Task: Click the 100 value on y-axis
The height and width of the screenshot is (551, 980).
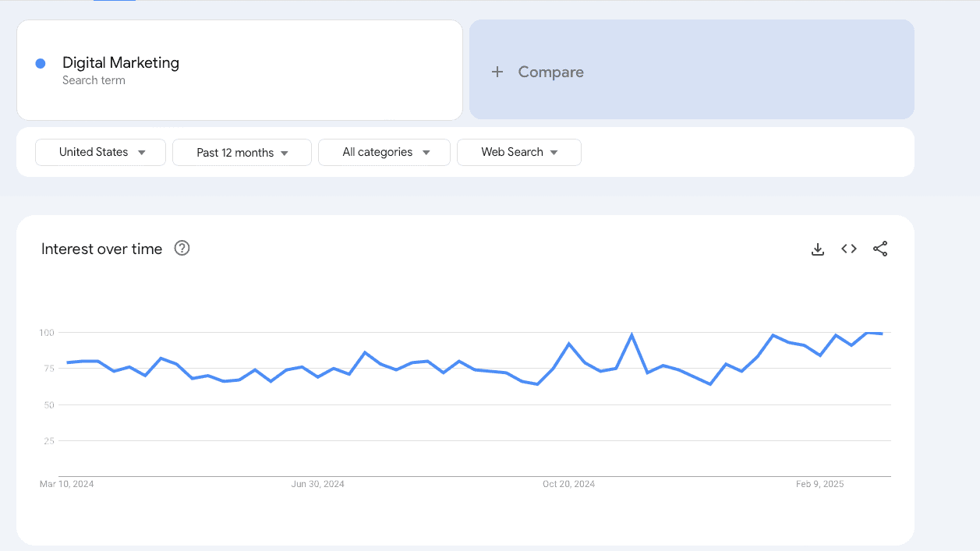Action: click(x=47, y=333)
